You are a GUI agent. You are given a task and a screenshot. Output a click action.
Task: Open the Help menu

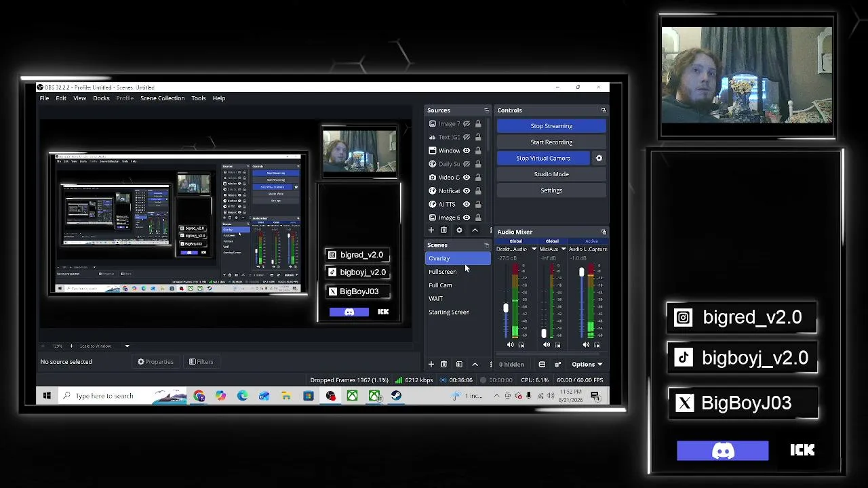(x=219, y=98)
